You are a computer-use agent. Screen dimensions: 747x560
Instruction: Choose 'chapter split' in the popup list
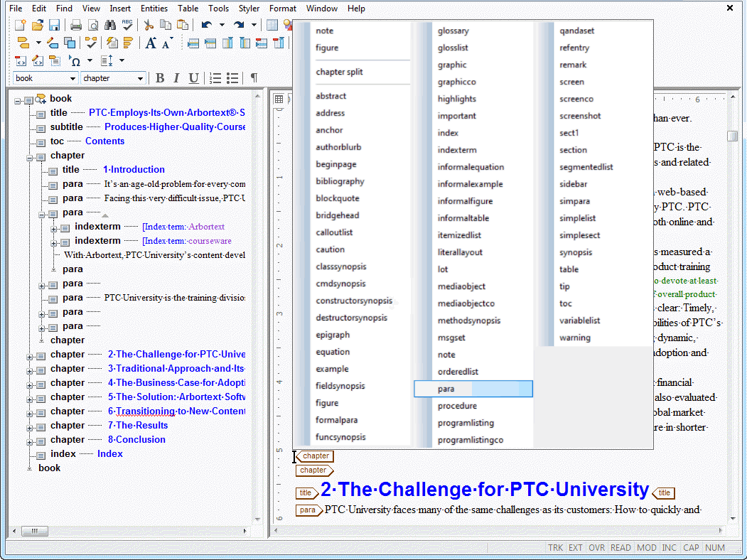[x=339, y=72]
